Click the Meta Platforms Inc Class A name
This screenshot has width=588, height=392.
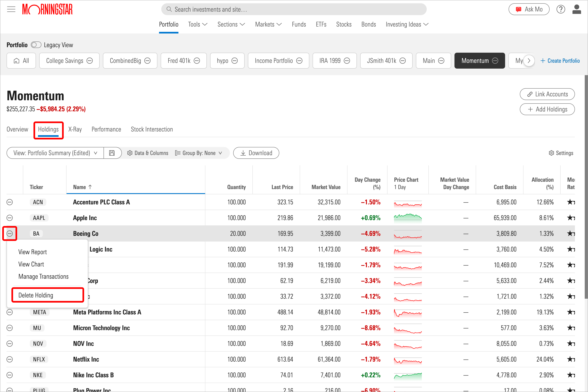pos(107,312)
